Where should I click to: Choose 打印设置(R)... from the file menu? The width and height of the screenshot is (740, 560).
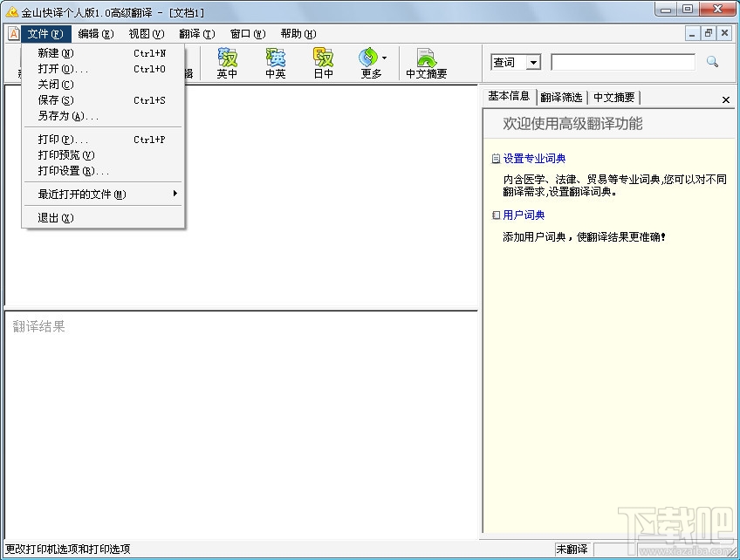pyautogui.click(x=103, y=171)
